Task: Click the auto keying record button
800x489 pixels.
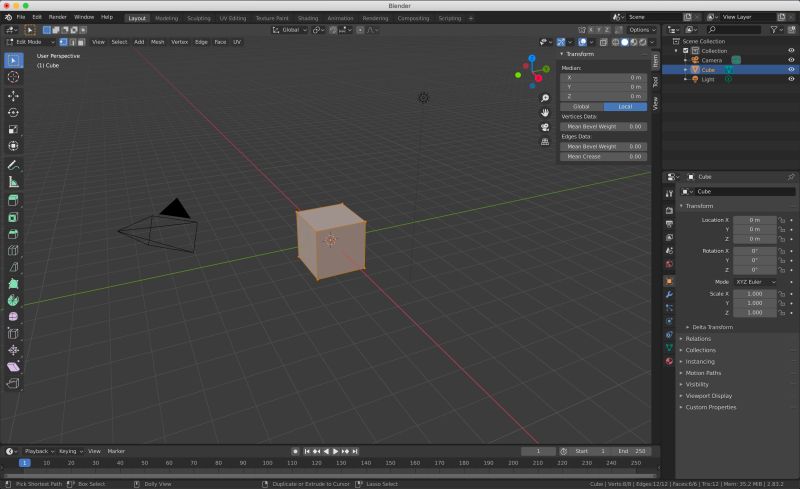Action: (295, 451)
